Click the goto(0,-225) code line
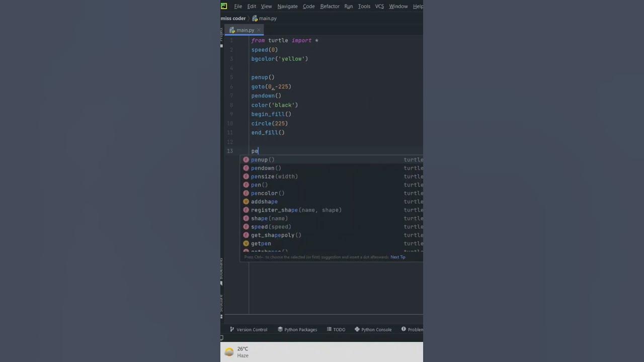Screen dimensions: 644x362 click(271, 86)
